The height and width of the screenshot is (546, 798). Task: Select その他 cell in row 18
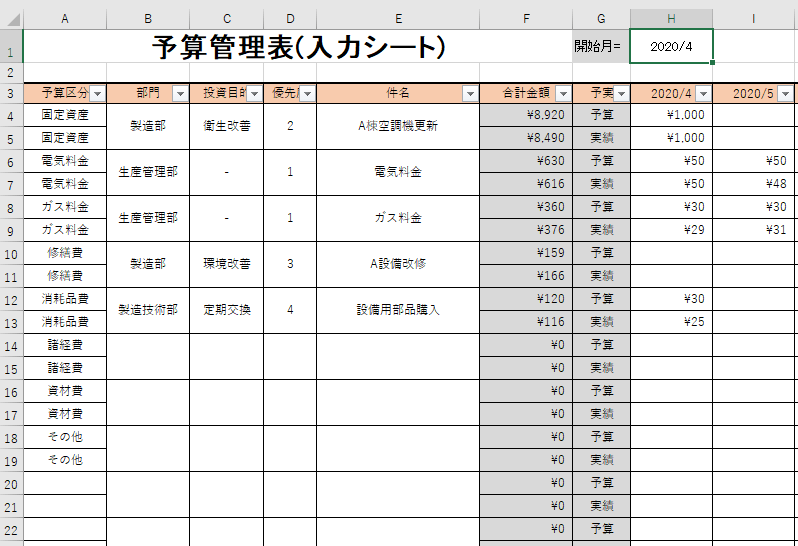pos(65,437)
